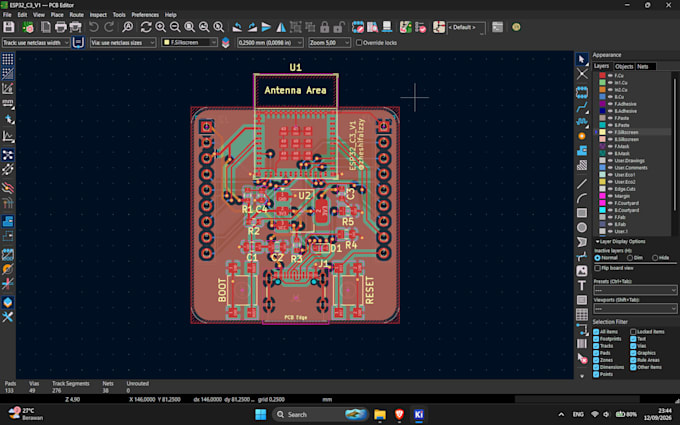Open Presets (Ctrl+Tab) dropdown

(x=635, y=290)
